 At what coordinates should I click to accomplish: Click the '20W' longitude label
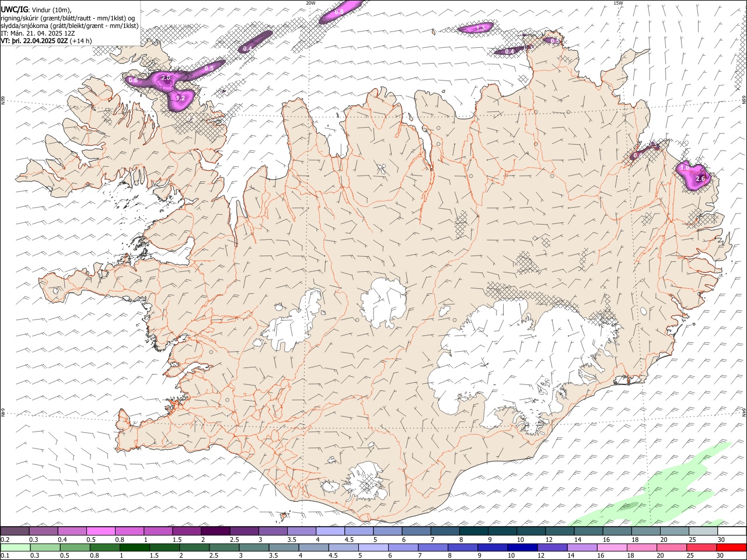point(310,3)
